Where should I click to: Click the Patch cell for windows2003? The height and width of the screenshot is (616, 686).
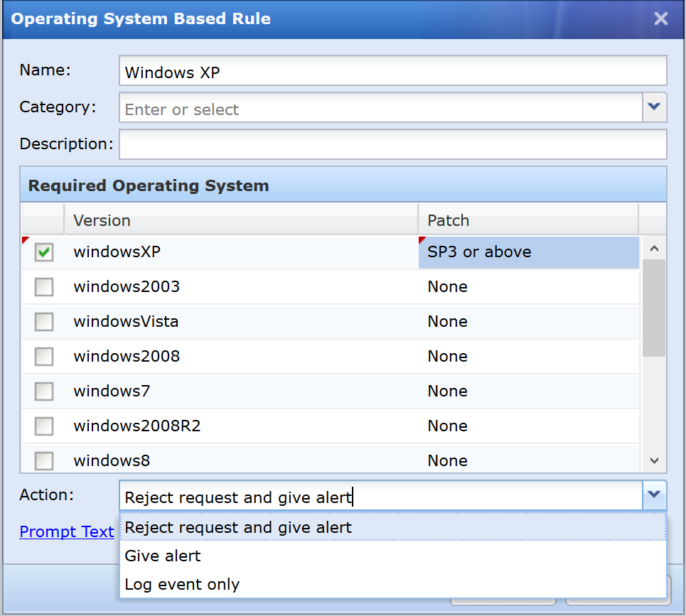coord(528,287)
